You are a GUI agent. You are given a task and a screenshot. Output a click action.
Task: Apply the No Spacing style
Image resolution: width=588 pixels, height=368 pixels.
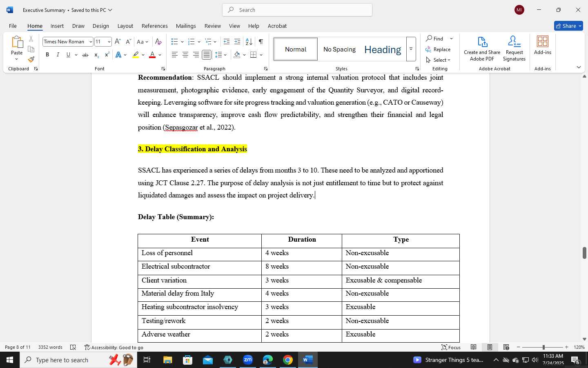coord(339,49)
